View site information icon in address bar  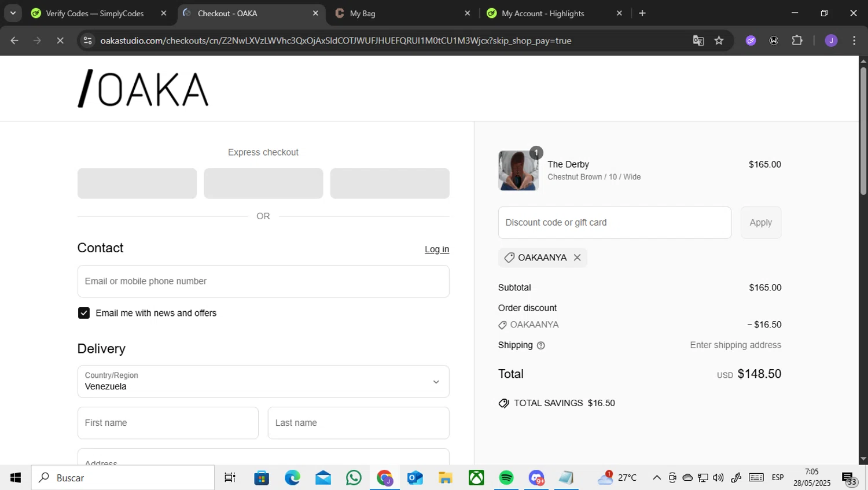[x=87, y=40]
